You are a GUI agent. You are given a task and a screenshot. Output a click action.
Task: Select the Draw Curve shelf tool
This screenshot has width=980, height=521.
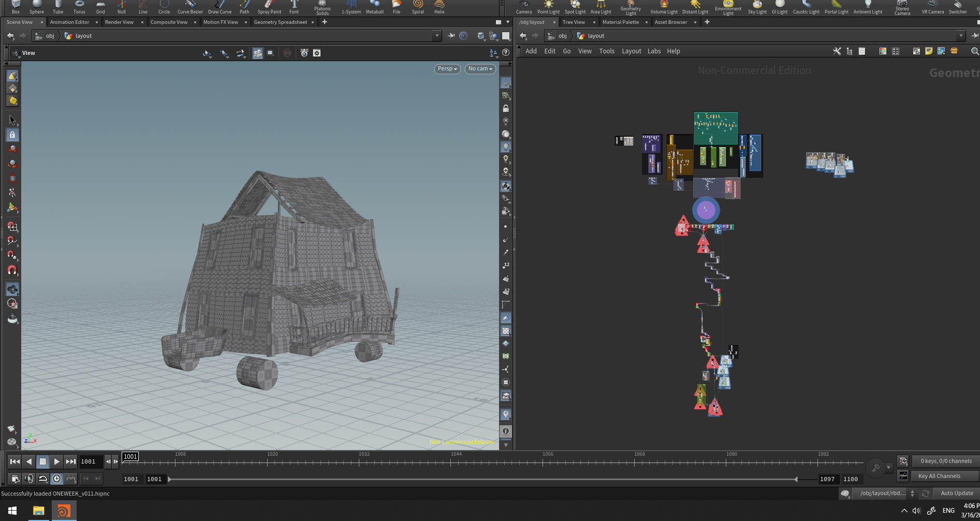tap(220, 7)
